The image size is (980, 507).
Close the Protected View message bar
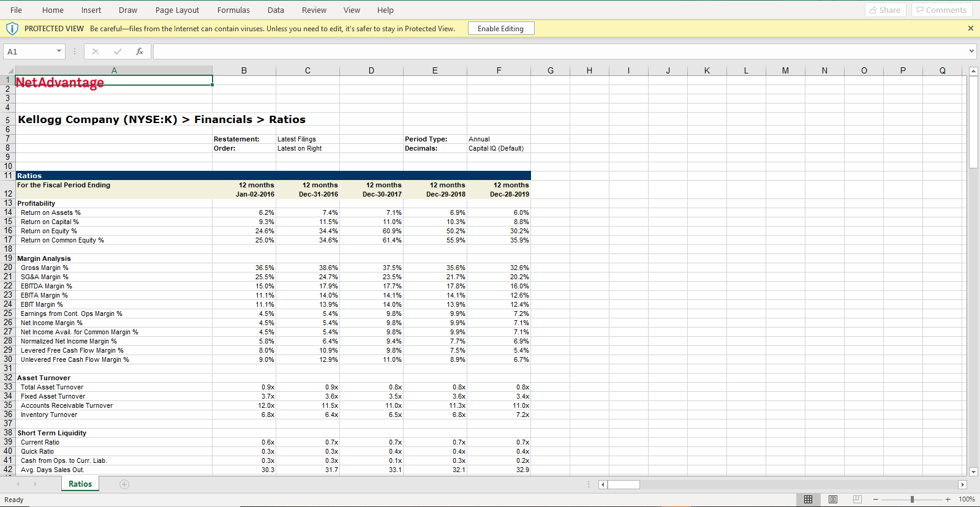(x=970, y=28)
